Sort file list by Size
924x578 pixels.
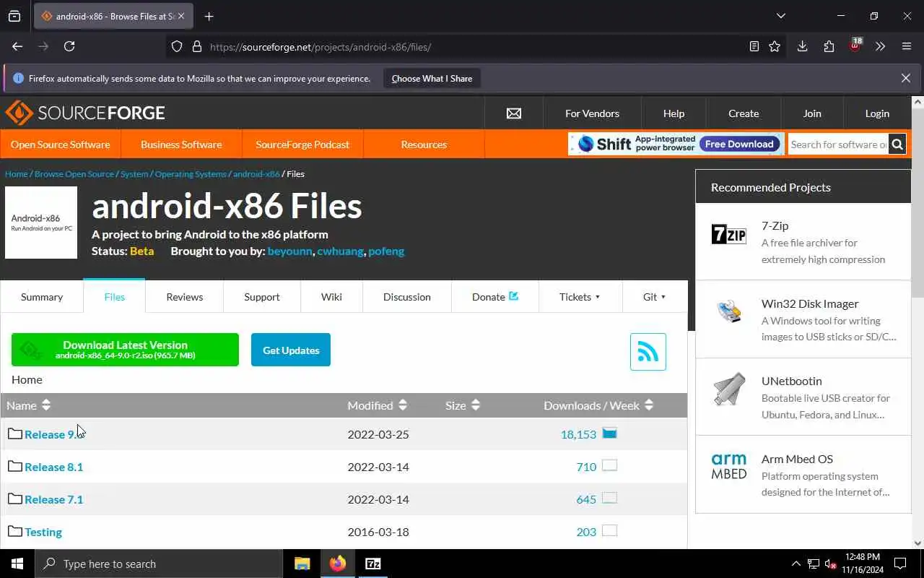(x=463, y=405)
